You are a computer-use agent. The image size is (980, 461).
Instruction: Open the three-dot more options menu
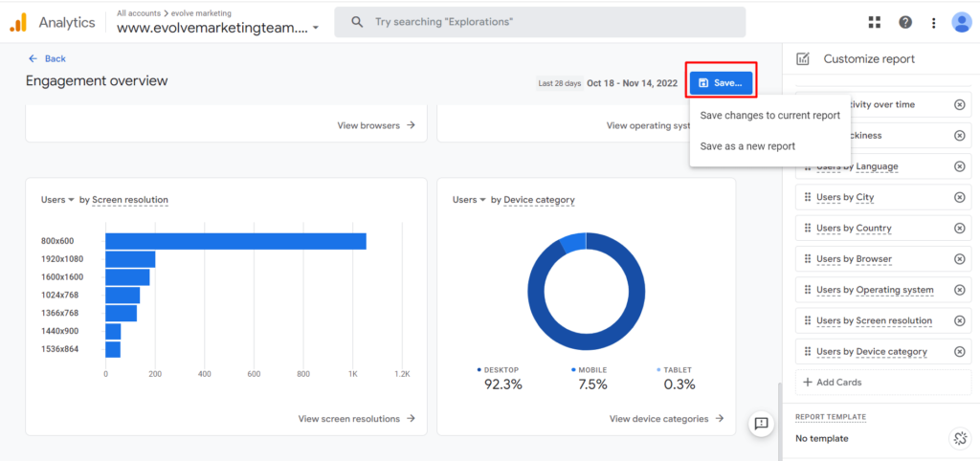(x=934, y=23)
